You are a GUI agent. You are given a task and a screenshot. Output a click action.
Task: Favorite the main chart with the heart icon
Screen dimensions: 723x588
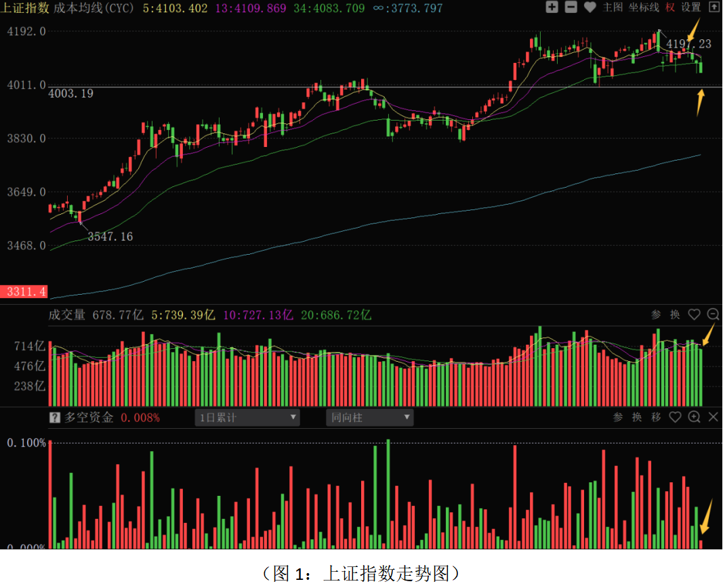pyautogui.click(x=590, y=7)
